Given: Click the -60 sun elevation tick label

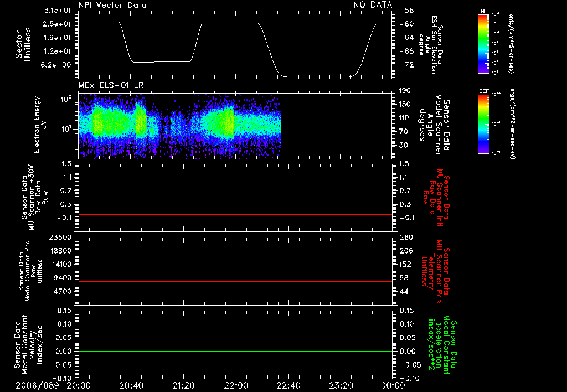Looking at the screenshot, I should click(407, 24).
